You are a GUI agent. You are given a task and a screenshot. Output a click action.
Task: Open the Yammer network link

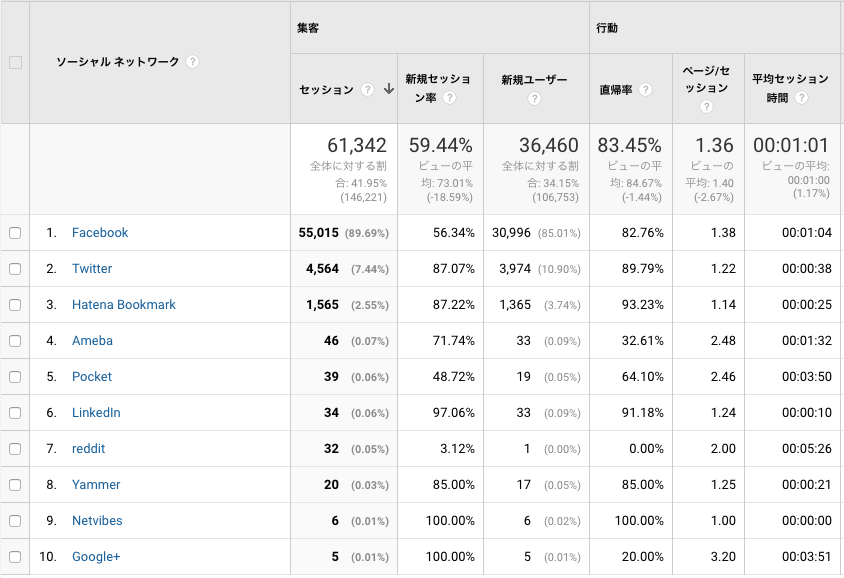[96, 485]
